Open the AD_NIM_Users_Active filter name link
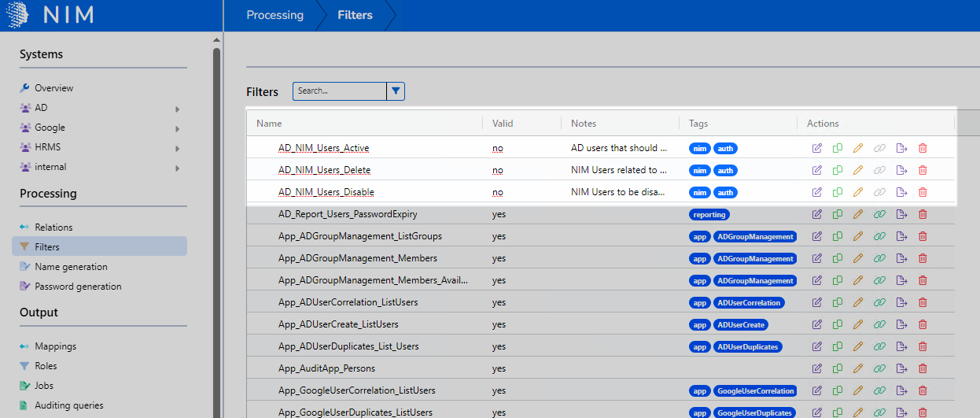Screen dimensions: 980x418 click(323, 148)
